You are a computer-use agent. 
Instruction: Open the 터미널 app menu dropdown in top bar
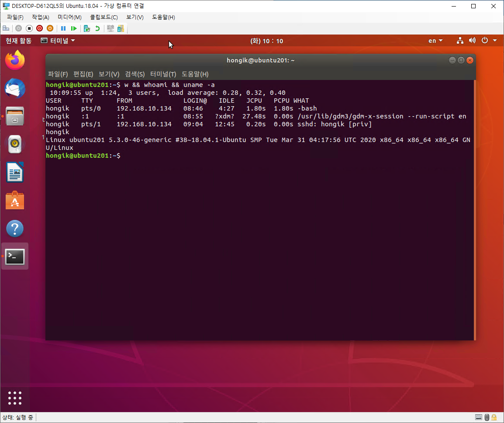58,41
